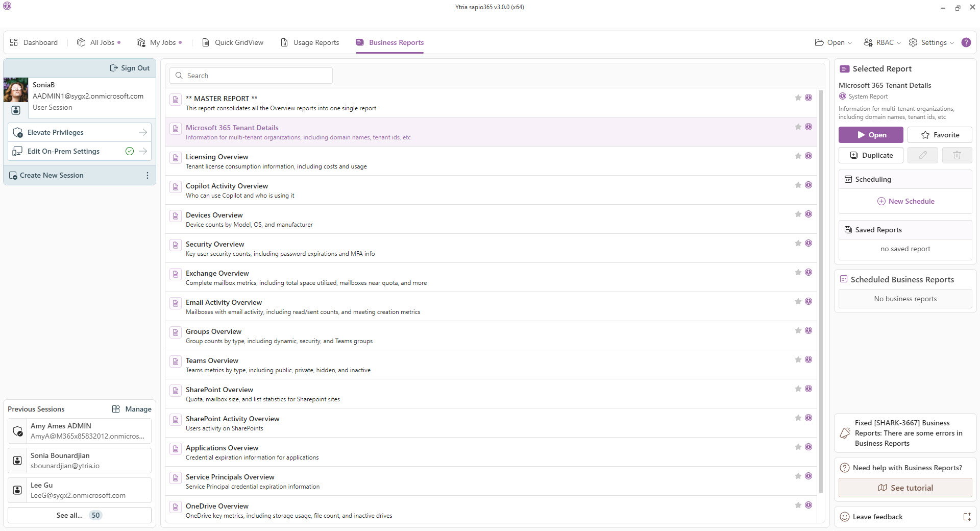Click the system report badge on Devices Overview
980x531 pixels.
[808, 214]
